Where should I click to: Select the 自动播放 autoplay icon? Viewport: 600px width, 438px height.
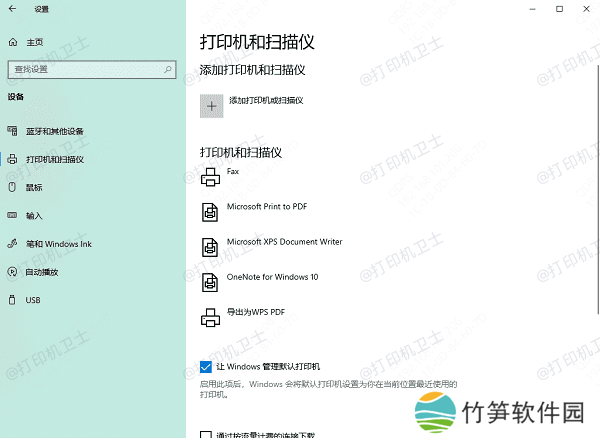tap(12, 272)
